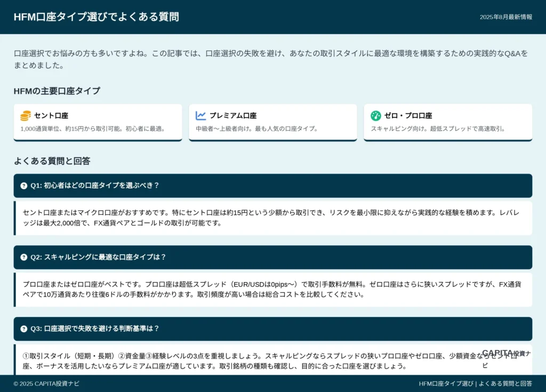Click the プレミアム口座 description 中級者〜上級者向け
This screenshot has width=546, height=392.
pos(258,129)
